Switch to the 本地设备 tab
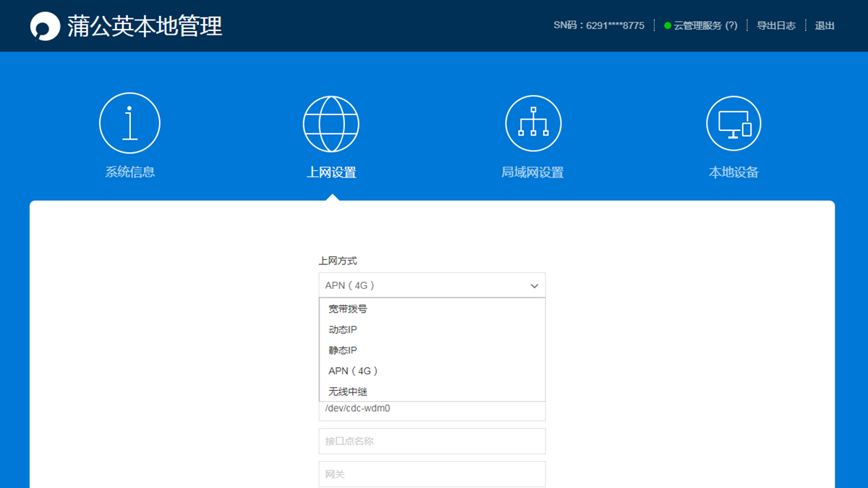This screenshot has height=488, width=868. click(733, 172)
